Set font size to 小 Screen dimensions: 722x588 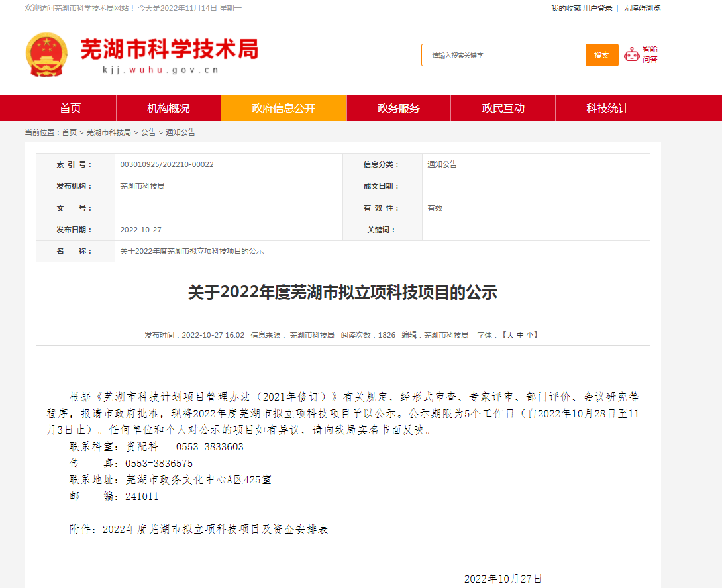tap(531, 335)
